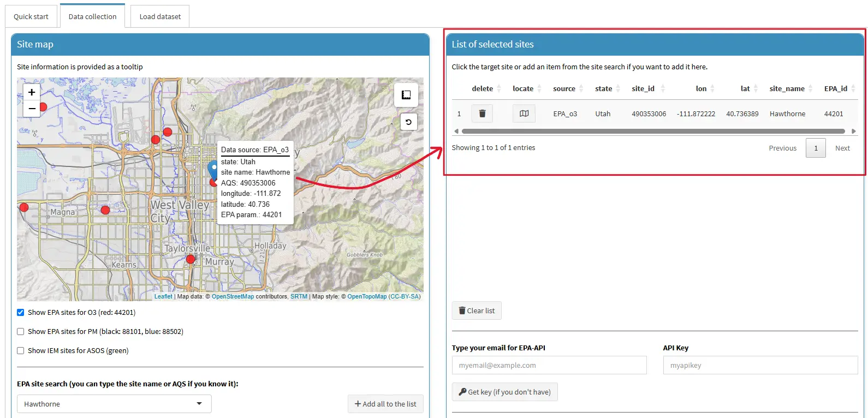Locate Hawthorne site using map icon
This screenshot has height=418, width=868.
tap(524, 114)
